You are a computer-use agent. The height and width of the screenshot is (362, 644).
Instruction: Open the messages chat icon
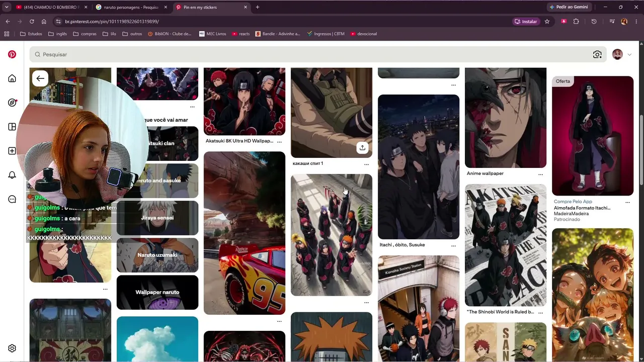coord(12,199)
